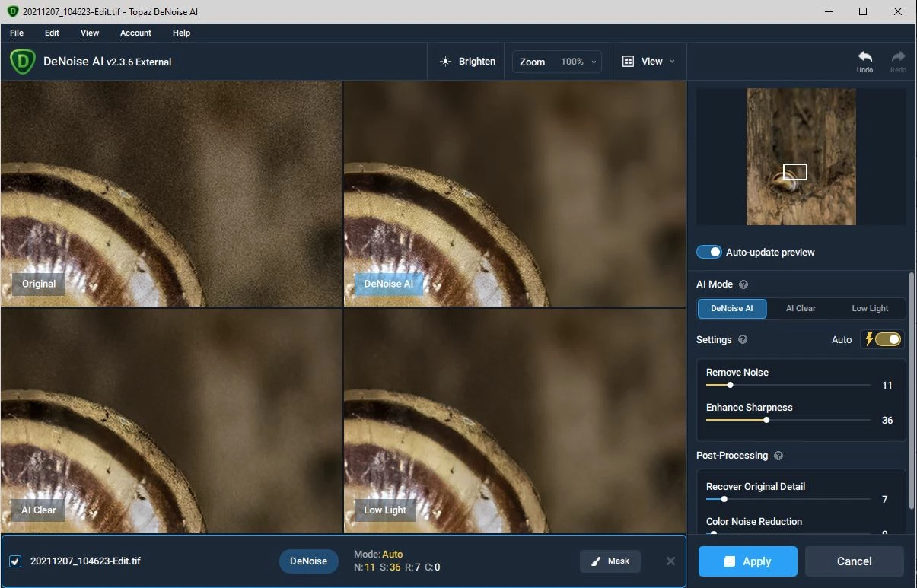Open the Mask tool button

click(610, 561)
